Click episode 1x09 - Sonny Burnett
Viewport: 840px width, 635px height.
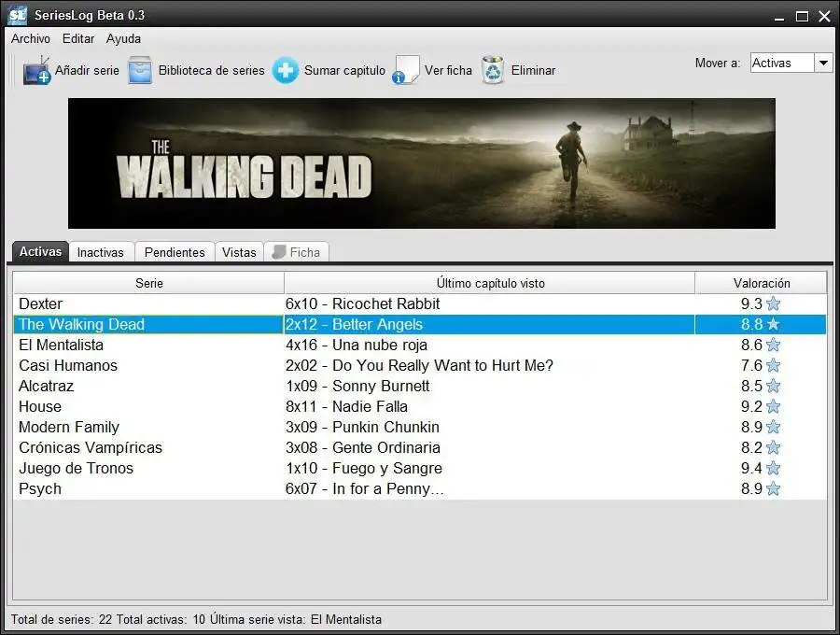(357, 386)
